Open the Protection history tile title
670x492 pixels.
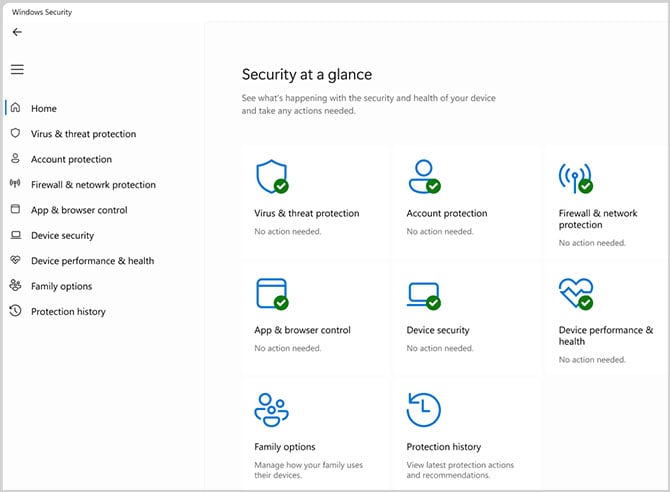click(444, 447)
